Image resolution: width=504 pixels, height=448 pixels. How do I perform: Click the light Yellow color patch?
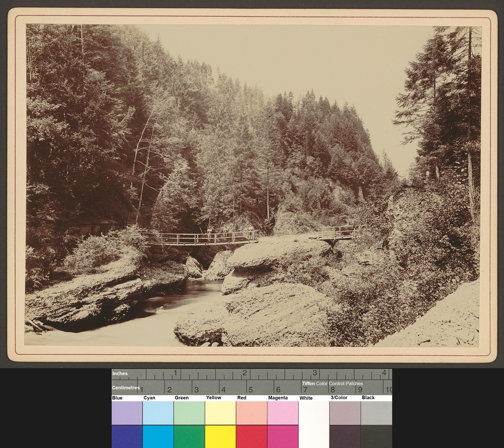pyautogui.click(x=220, y=413)
